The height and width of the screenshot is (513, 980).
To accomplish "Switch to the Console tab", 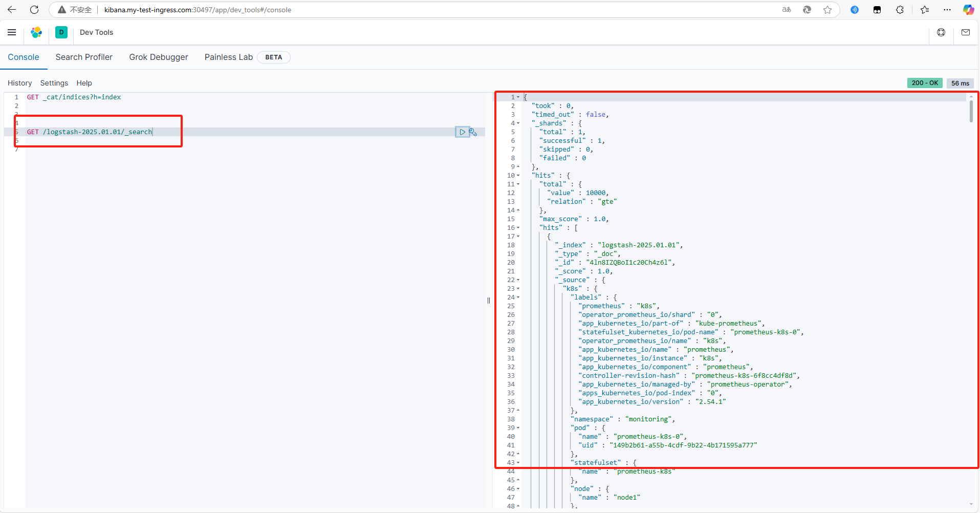I will pos(24,57).
